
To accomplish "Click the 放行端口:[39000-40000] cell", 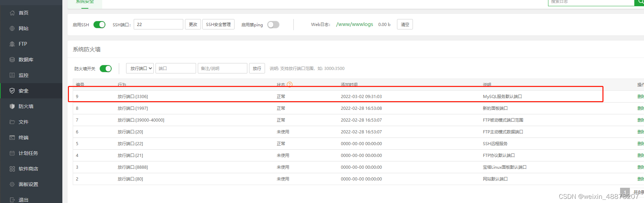I will pos(141,120).
